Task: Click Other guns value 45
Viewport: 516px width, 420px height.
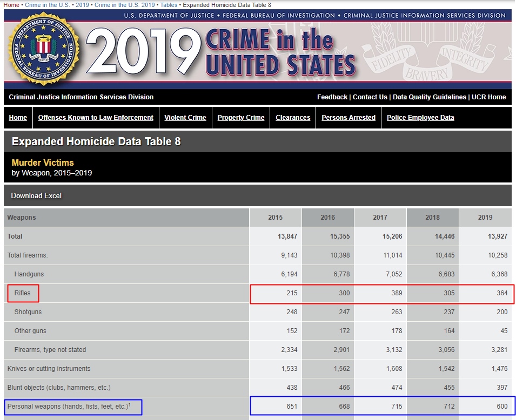Action: [x=504, y=331]
